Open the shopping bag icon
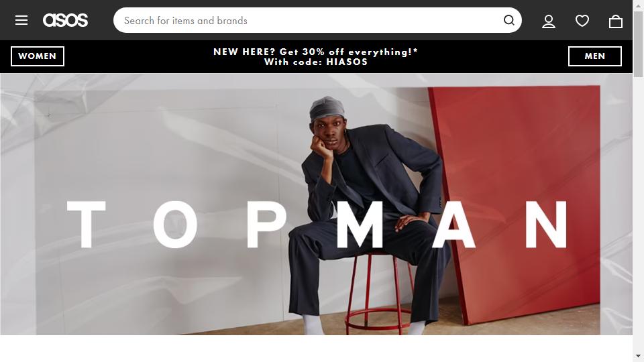This screenshot has width=644, height=362. pyautogui.click(x=616, y=21)
